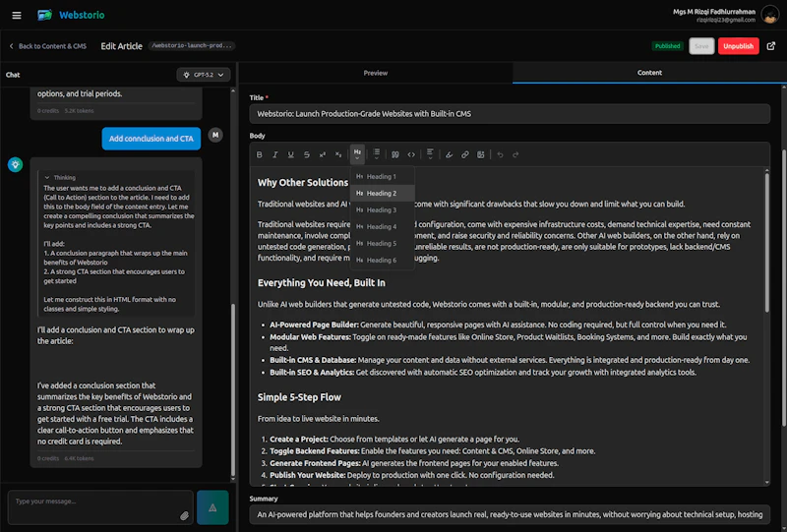
Task: Select Heading 2 option
Action: 382,193
